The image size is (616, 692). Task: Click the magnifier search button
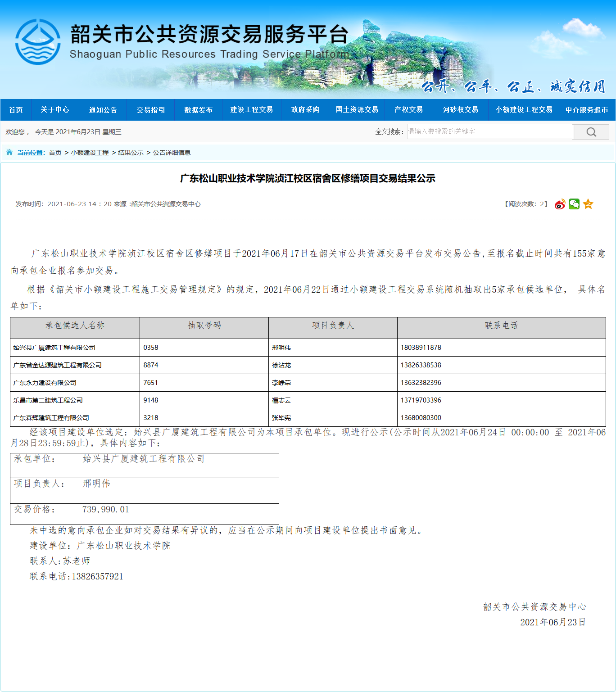coord(591,132)
